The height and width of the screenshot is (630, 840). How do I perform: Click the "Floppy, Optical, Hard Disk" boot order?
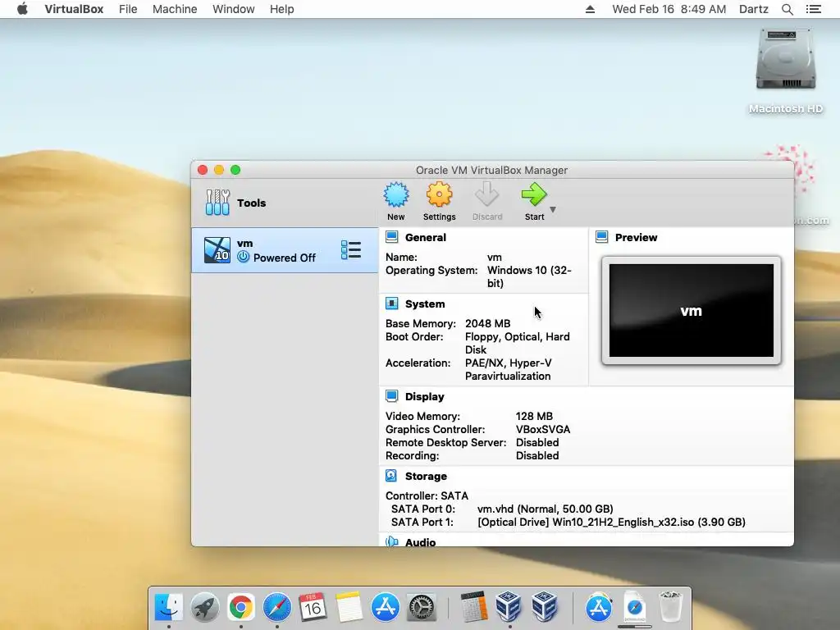518,343
